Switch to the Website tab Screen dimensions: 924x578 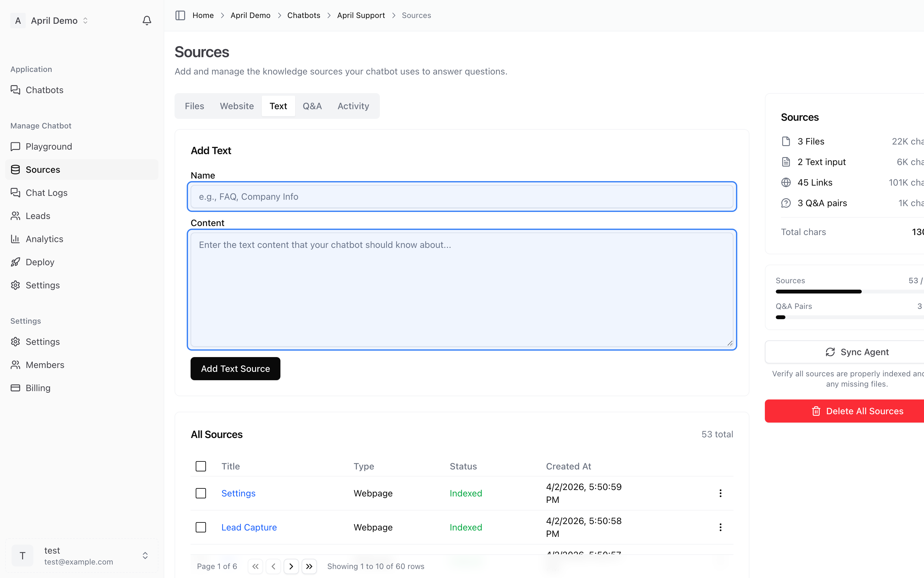[x=237, y=106]
